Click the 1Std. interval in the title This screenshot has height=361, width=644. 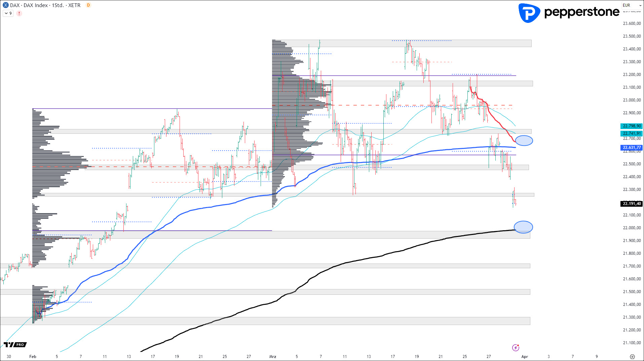tap(58, 5)
